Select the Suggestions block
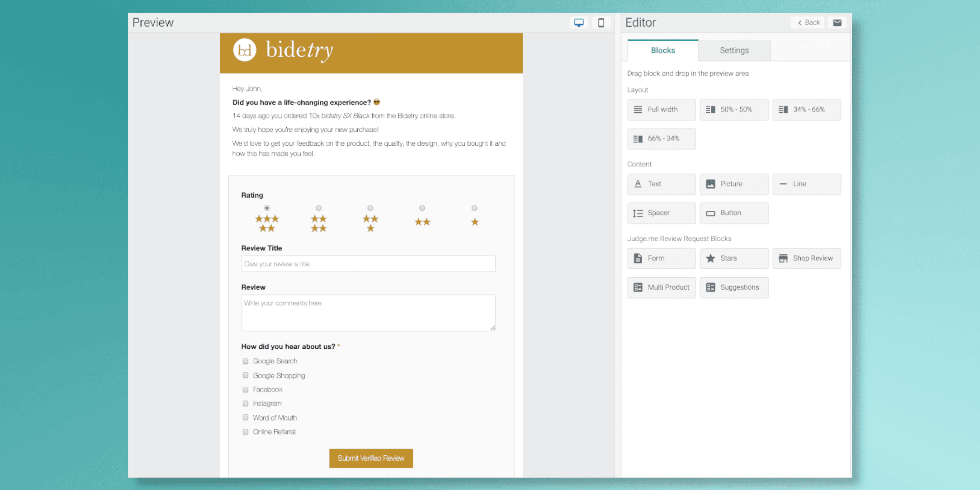The height and width of the screenshot is (490, 980). pos(734,287)
